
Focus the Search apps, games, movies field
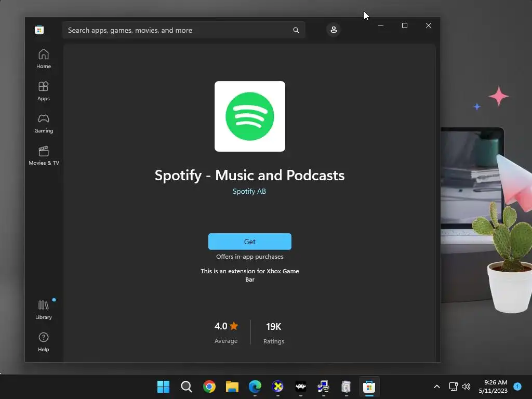click(183, 30)
